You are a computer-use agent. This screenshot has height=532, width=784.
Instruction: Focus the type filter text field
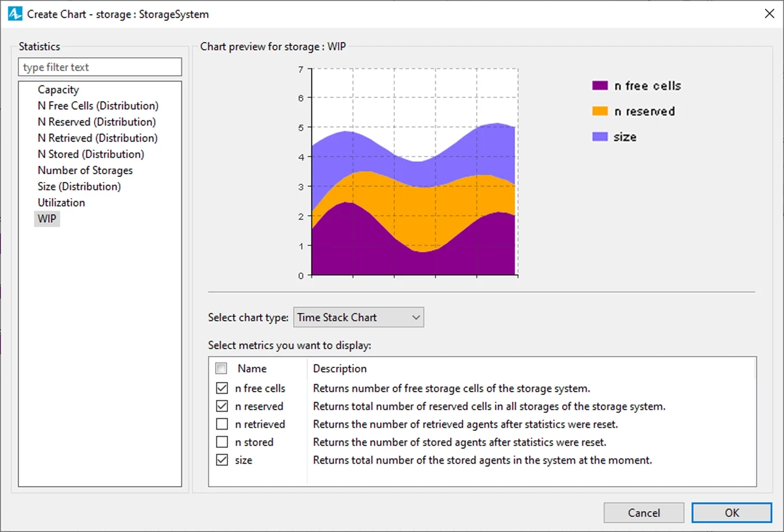tap(100, 67)
